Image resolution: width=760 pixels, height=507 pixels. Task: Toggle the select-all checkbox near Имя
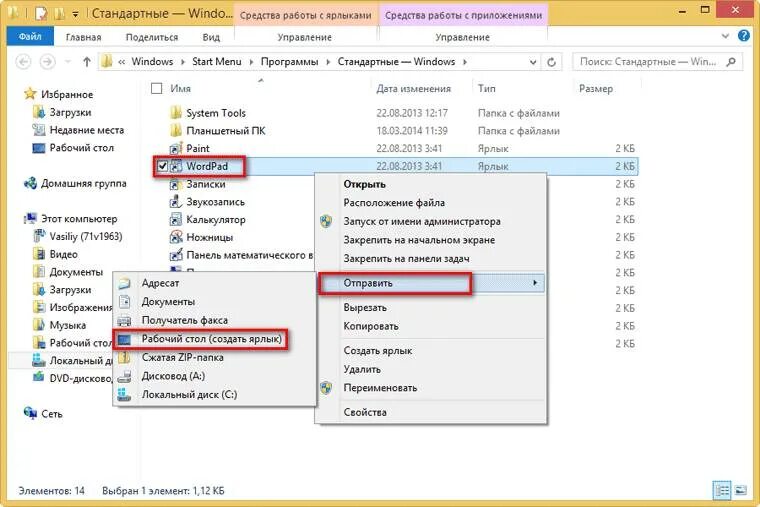tap(157, 88)
